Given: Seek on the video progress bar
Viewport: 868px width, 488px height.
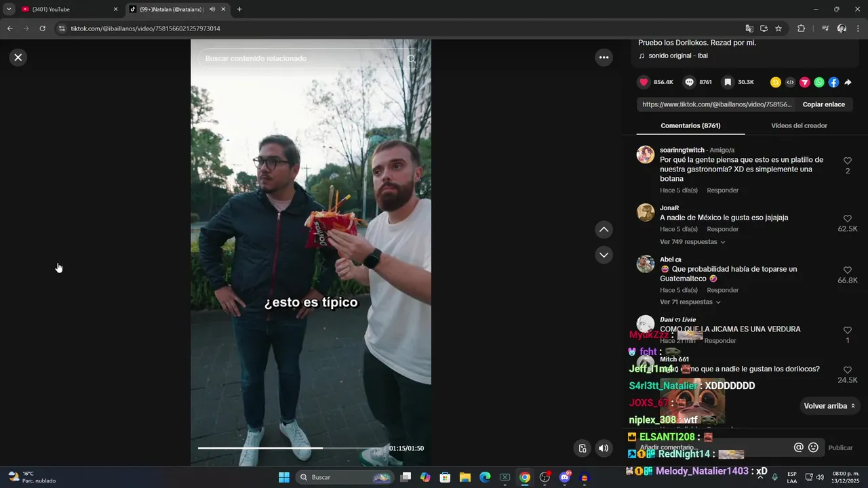Looking at the screenshot, I should pos(292,448).
